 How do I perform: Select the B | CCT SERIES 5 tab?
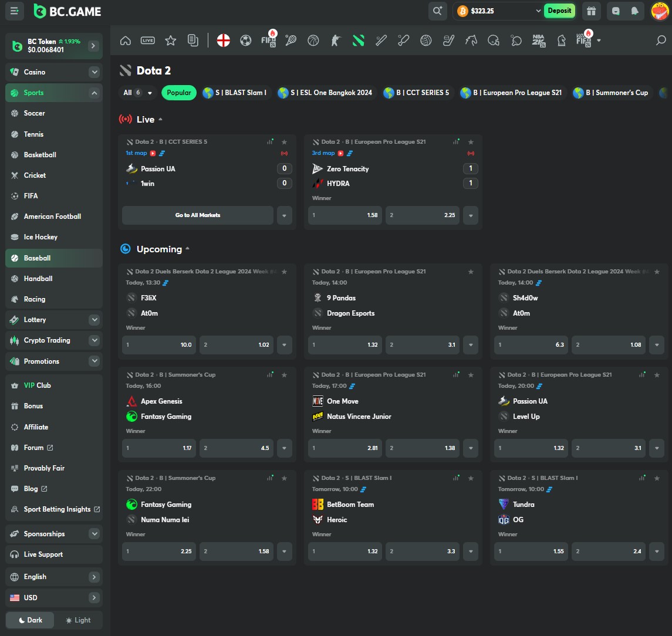click(x=417, y=93)
